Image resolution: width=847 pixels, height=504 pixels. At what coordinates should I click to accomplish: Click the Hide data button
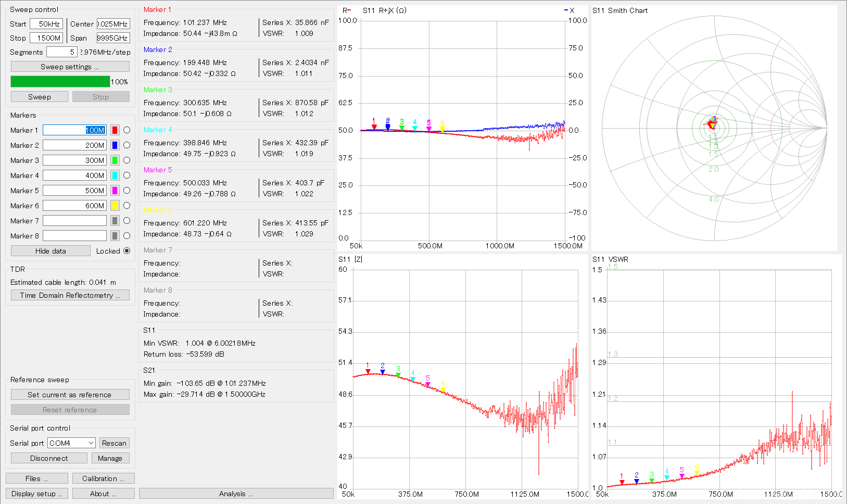tap(50, 251)
